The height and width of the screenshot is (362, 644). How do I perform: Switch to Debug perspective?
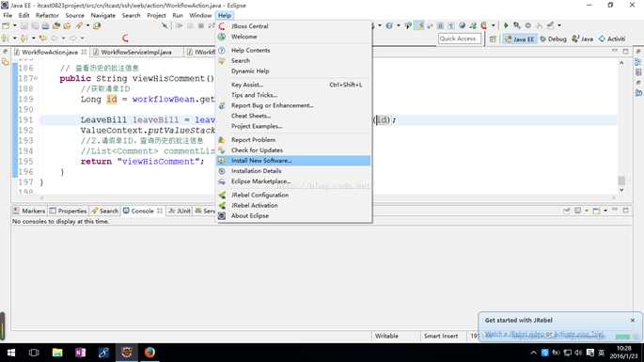(x=553, y=39)
